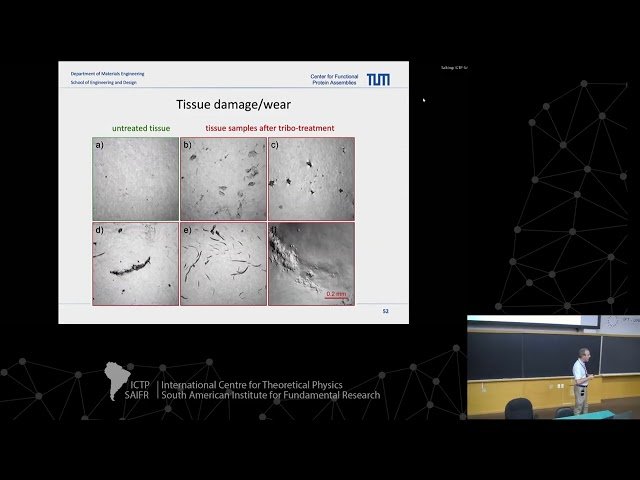The height and width of the screenshot is (480, 640).
Task: Click 'School of Engineering and Design' text
Action: (103, 83)
